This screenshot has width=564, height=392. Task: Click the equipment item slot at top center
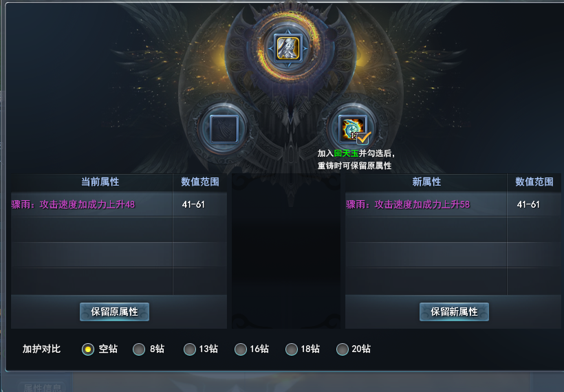(288, 48)
